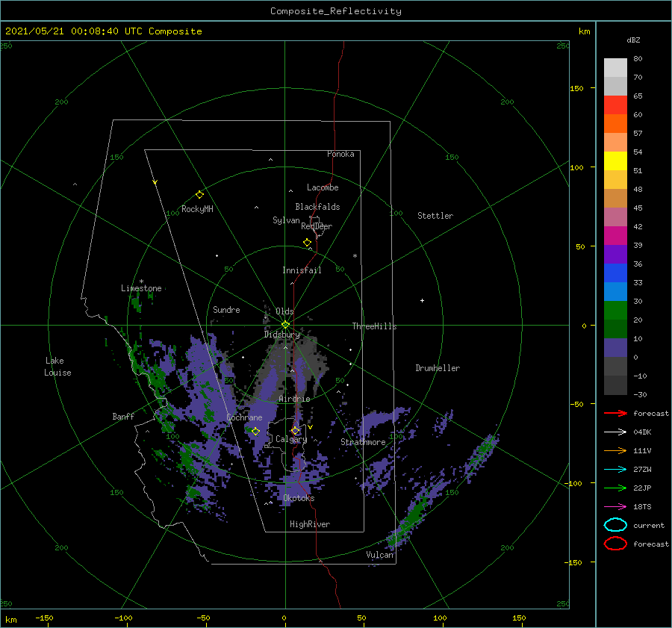Pick the indigo 0–10 dBZ swatch

click(615, 348)
